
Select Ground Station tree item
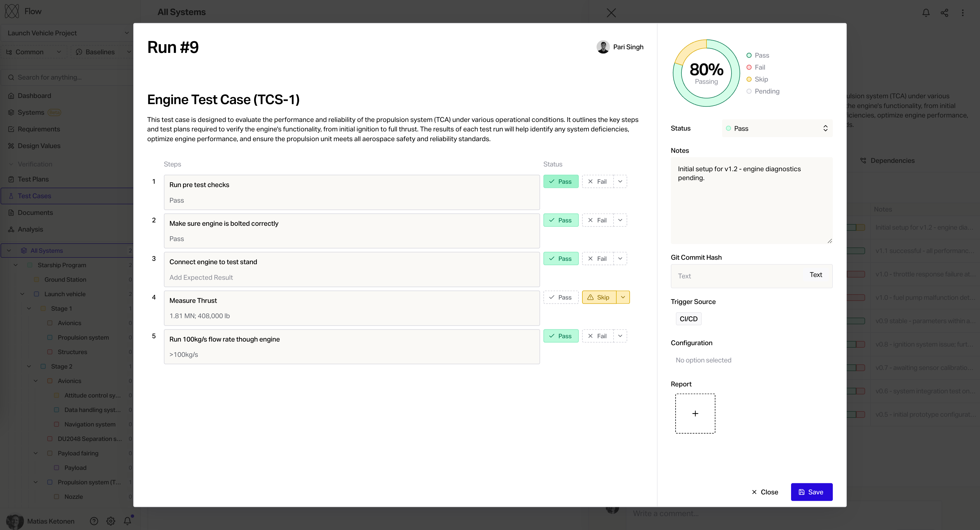[x=65, y=279]
